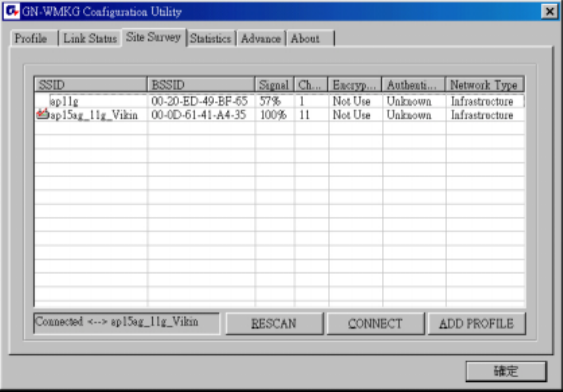Click the 57% signal value
The width and height of the screenshot is (563, 392).
(270, 101)
